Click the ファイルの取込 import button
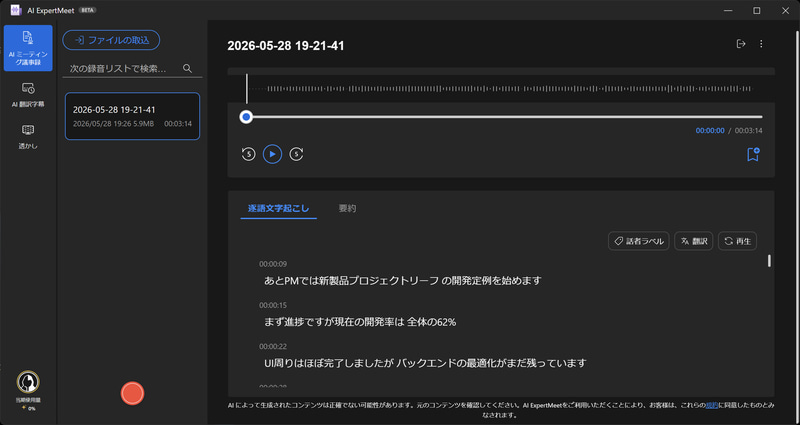Image resolution: width=800 pixels, height=425 pixels. pos(111,40)
